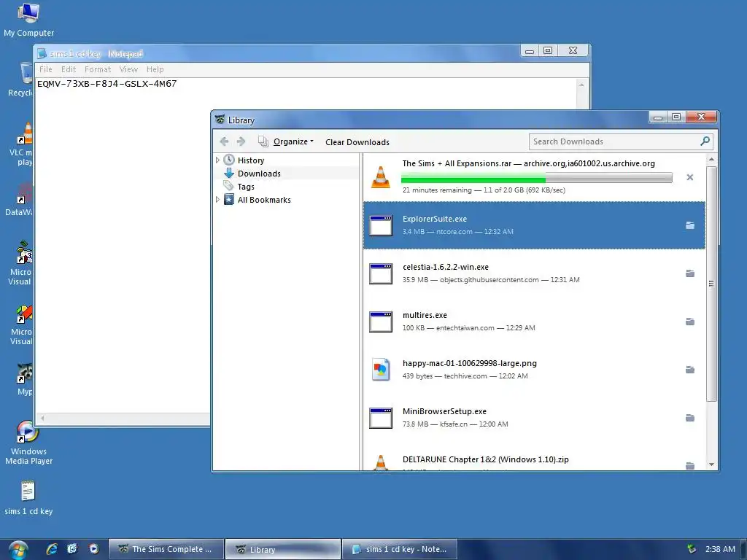Viewport: 747px width, 560px height.
Task: Open containing folder for DELTARUNE zip
Action: tap(690, 465)
